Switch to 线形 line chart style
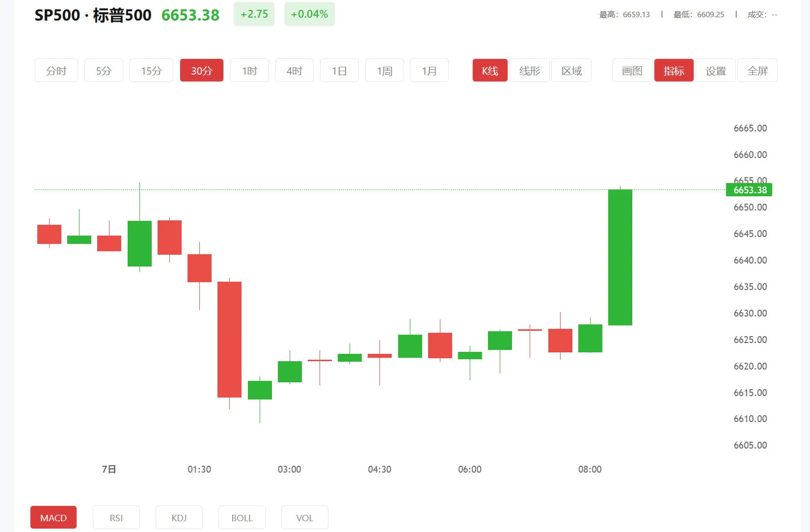The width and height of the screenshot is (810, 532). pyautogui.click(x=530, y=70)
